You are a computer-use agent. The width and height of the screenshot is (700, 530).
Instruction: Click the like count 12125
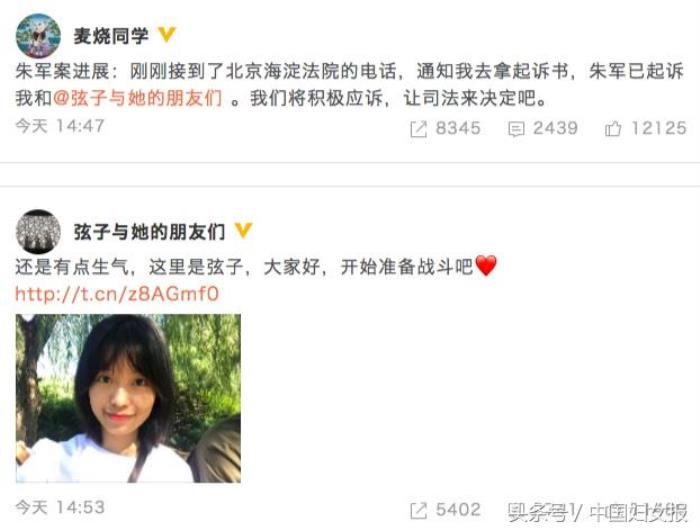point(658,129)
